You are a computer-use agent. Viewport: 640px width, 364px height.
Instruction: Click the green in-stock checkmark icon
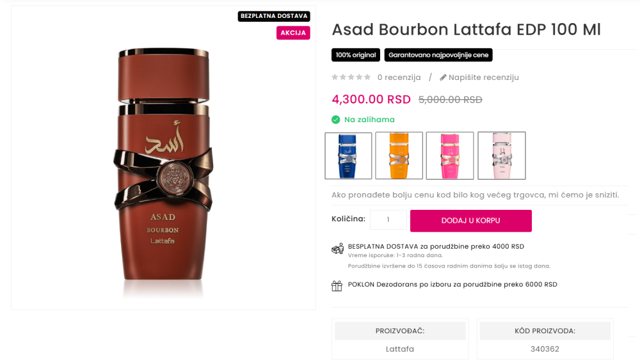(335, 120)
